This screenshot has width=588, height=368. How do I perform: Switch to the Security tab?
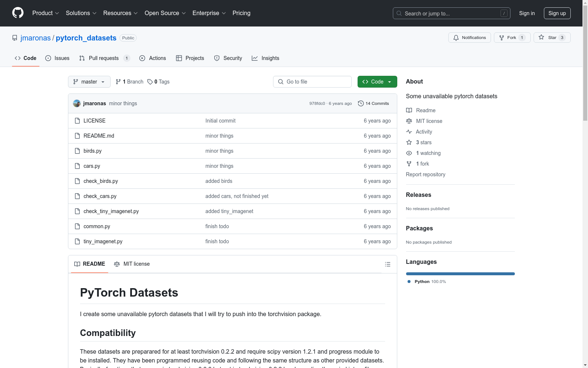click(x=228, y=58)
